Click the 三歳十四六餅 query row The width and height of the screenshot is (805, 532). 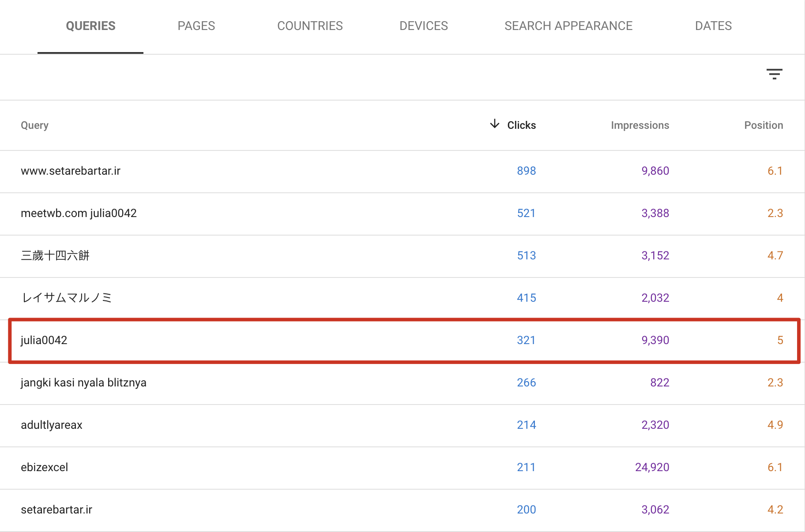pyautogui.click(x=55, y=256)
